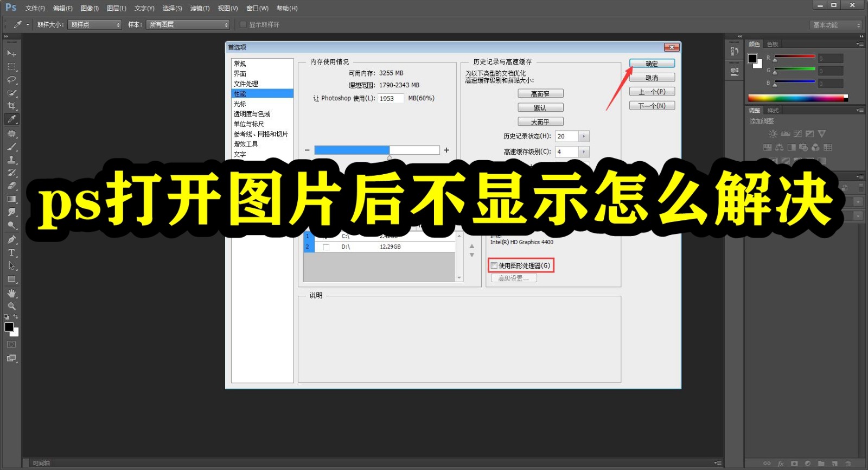The width and height of the screenshot is (868, 470).
Task: Check the D:\ scratch disk checkbox
Action: click(x=326, y=247)
